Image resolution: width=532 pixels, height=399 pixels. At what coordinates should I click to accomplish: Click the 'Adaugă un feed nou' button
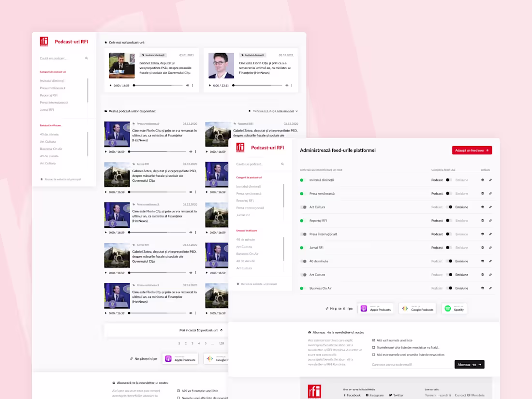[472, 150]
